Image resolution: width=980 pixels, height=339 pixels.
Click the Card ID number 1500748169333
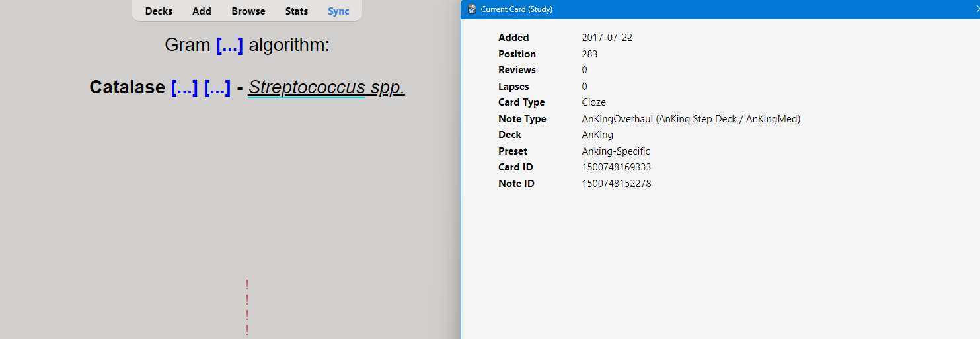pyautogui.click(x=616, y=167)
